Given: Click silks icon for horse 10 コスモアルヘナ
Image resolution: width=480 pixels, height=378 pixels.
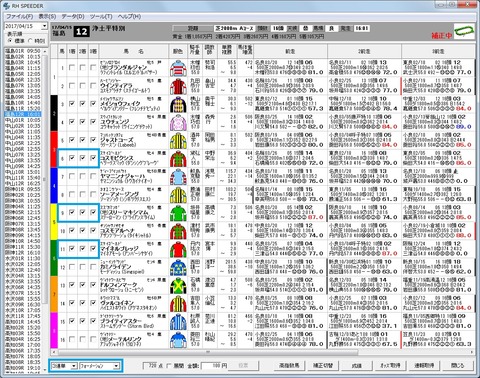Looking at the screenshot, I should pos(178,231).
